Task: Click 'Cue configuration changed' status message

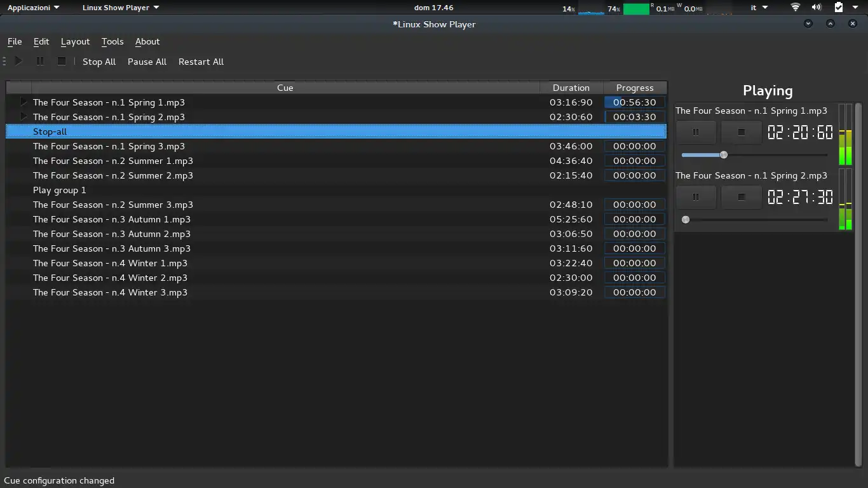Action: coord(59,480)
